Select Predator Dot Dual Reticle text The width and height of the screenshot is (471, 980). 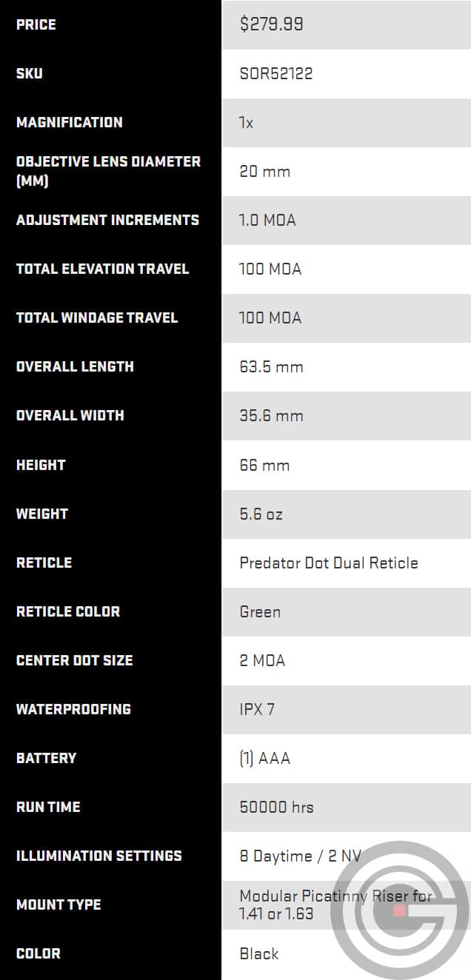tap(329, 563)
